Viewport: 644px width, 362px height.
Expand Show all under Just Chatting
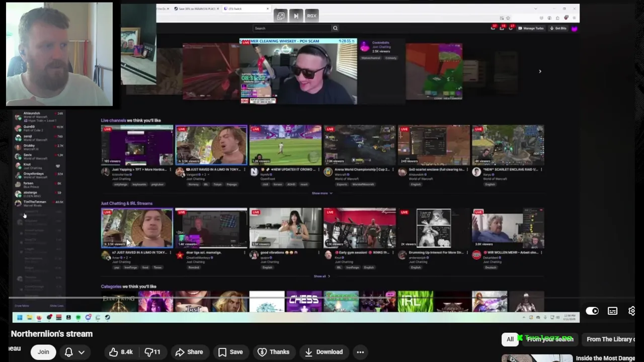click(322, 276)
